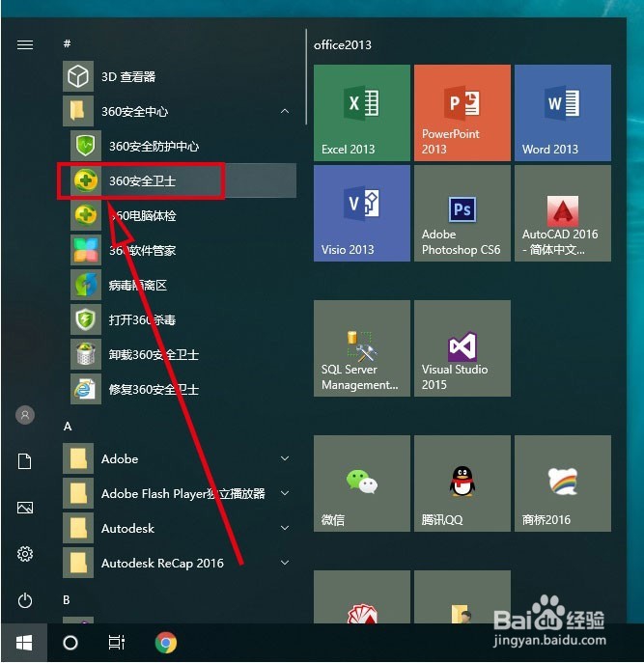Screen dimensions: 644x663
Task: Click the Start menu hamburger icon
Action: pyautogui.click(x=25, y=44)
